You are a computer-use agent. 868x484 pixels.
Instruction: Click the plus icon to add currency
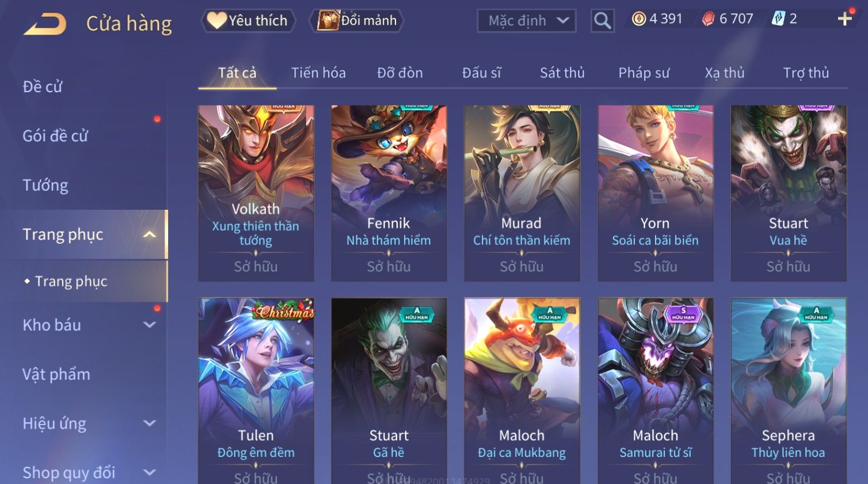tap(844, 19)
